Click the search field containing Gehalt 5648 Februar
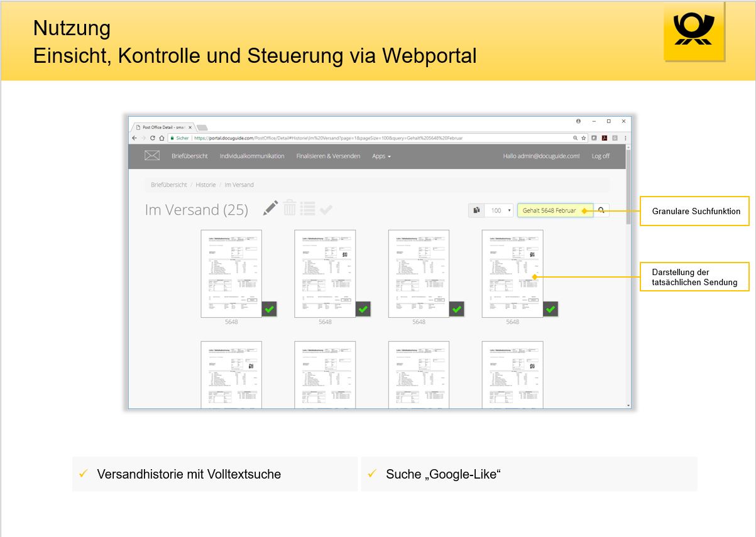Screen dimensions: 756x537 point(554,210)
